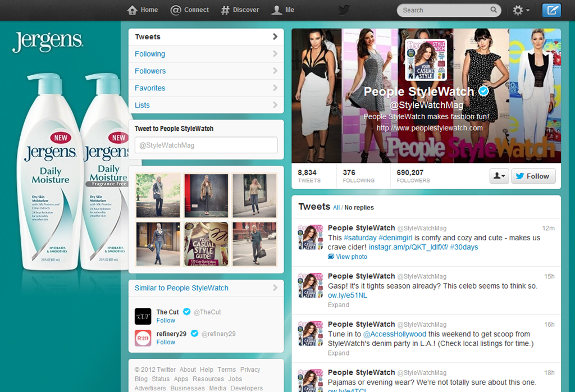Viewport: 575px width, 392px height.
Task: Open the Home tab in navigation bar
Action: (143, 10)
